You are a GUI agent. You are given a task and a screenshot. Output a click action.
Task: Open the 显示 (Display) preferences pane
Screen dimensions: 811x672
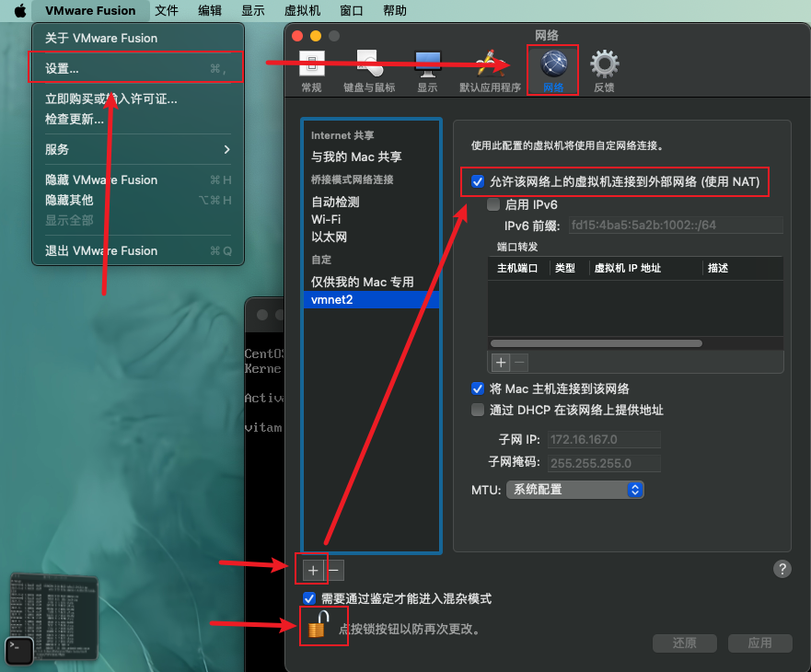[428, 72]
